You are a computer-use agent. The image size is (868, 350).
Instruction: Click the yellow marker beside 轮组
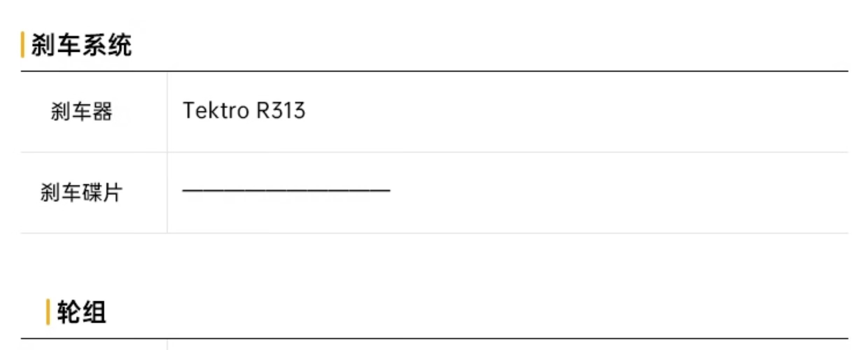coord(48,312)
